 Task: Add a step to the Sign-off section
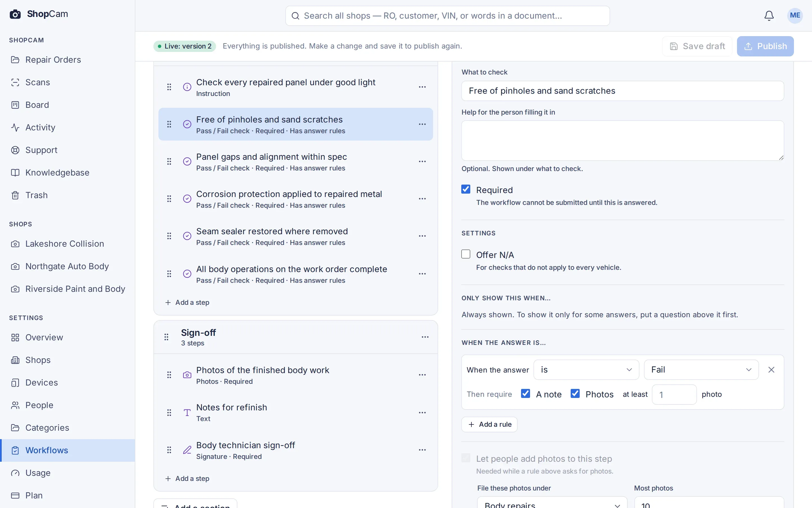pyautogui.click(x=187, y=478)
